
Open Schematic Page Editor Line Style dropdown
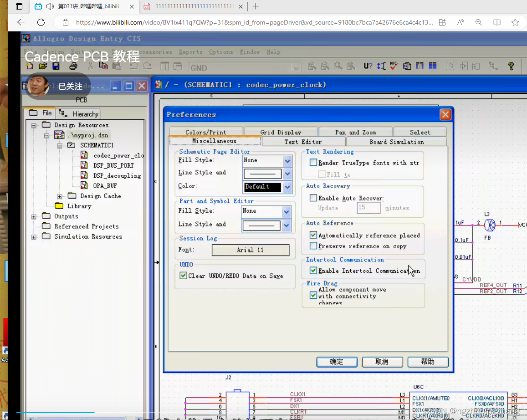click(287, 174)
